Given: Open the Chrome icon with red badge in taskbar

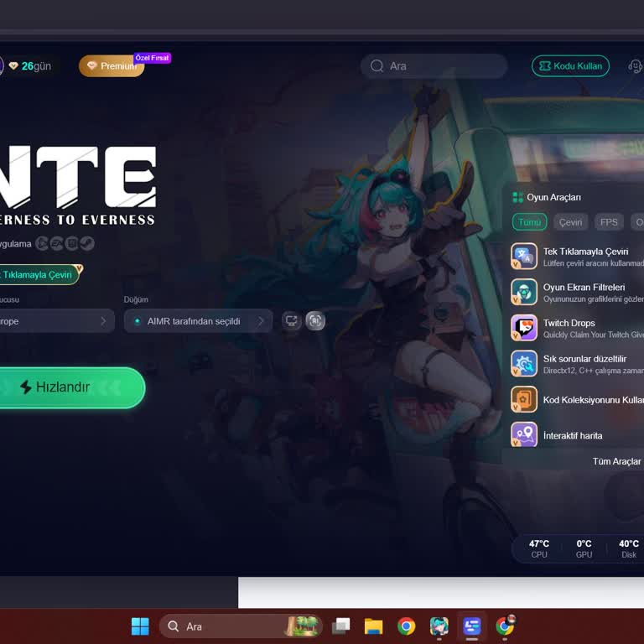Looking at the screenshot, I should (x=505, y=626).
